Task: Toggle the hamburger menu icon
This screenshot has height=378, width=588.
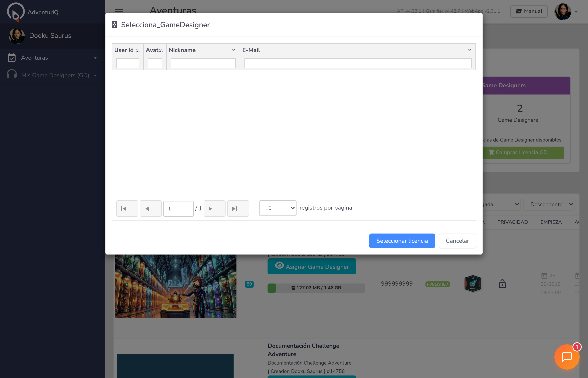Action: click(119, 11)
